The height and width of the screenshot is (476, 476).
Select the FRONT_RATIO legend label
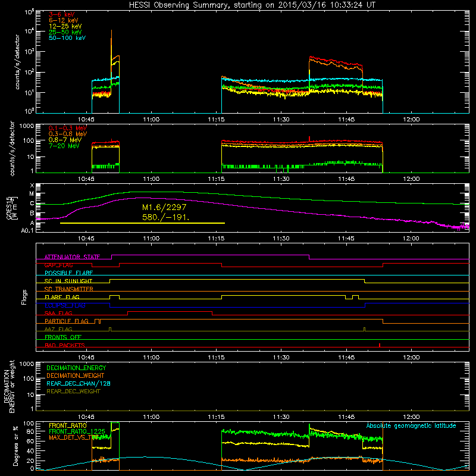68,425
